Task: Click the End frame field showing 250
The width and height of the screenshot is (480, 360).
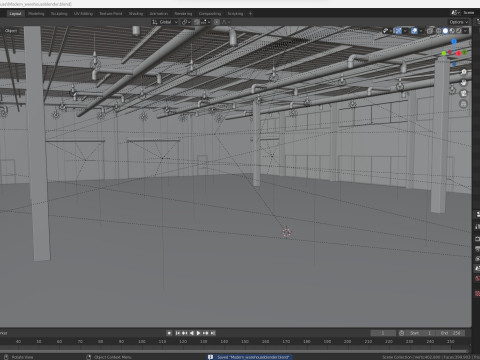Action: tap(450, 333)
